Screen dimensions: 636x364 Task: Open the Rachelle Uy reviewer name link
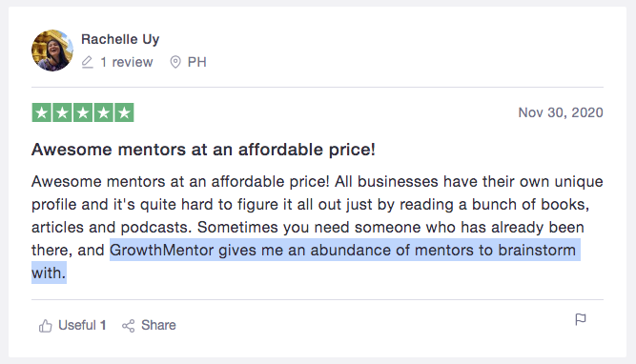tap(120, 39)
